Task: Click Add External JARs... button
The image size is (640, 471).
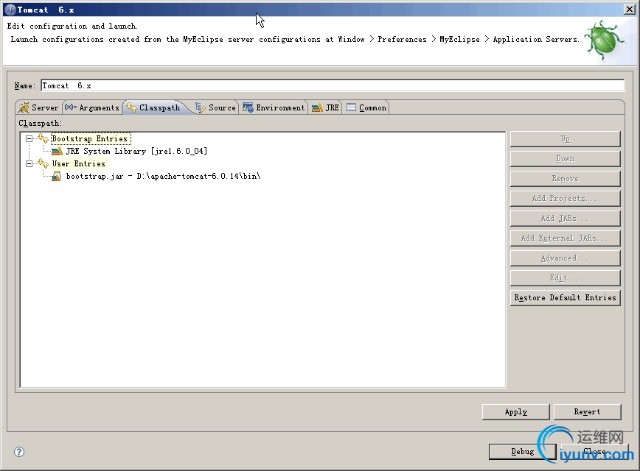Action: tap(565, 238)
